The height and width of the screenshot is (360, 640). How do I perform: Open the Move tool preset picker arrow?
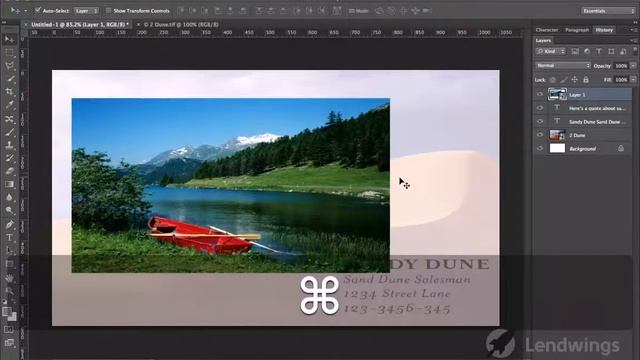[26, 11]
